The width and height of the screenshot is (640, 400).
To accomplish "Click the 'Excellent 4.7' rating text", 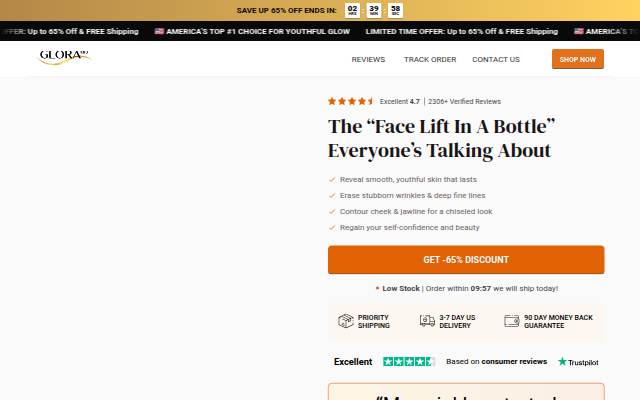I will click(x=400, y=102).
